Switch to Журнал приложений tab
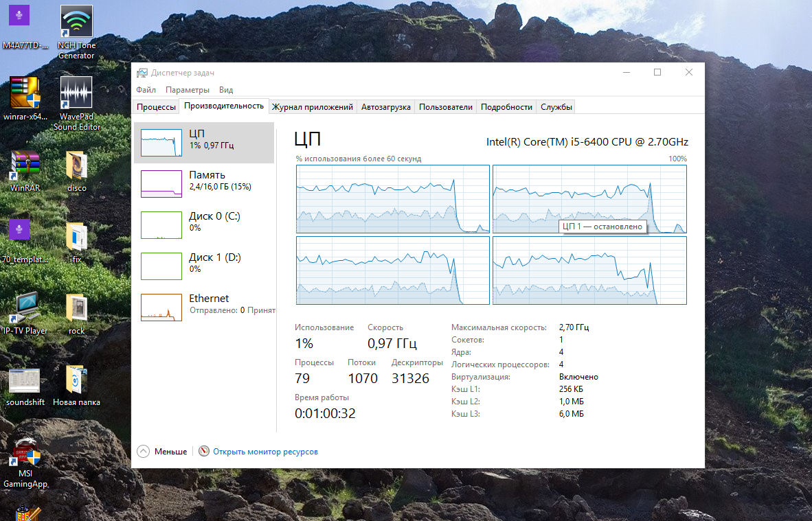Image resolution: width=812 pixels, height=521 pixels. (313, 107)
